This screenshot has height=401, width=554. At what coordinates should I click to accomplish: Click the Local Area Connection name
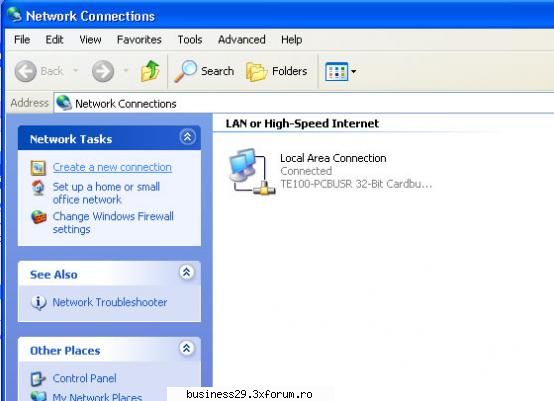333,158
